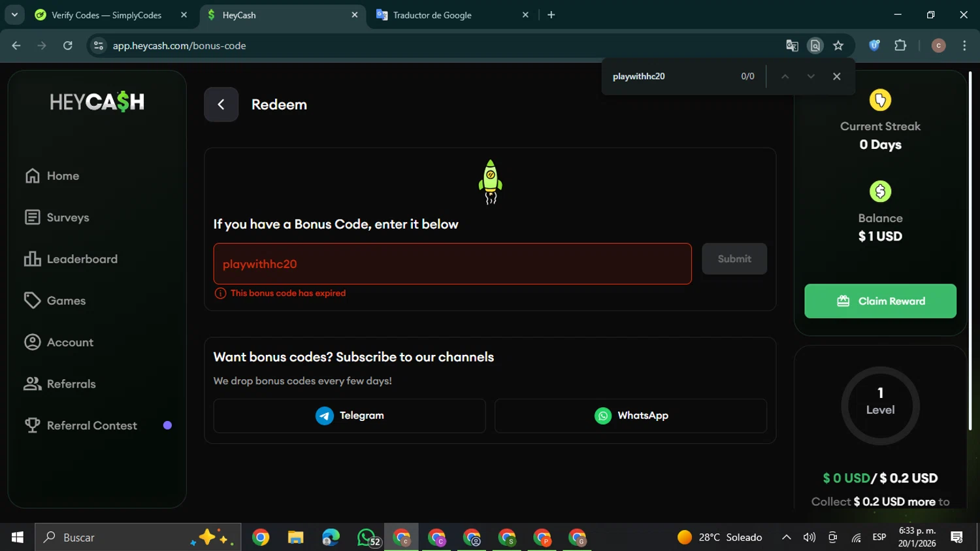Click the translate page icon
The image size is (980, 551).
tap(792, 46)
